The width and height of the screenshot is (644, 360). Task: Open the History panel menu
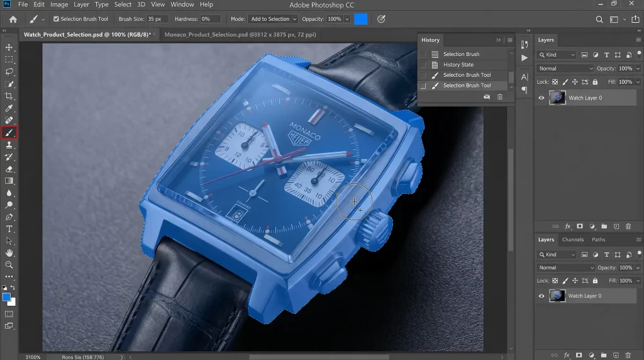pos(509,40)
